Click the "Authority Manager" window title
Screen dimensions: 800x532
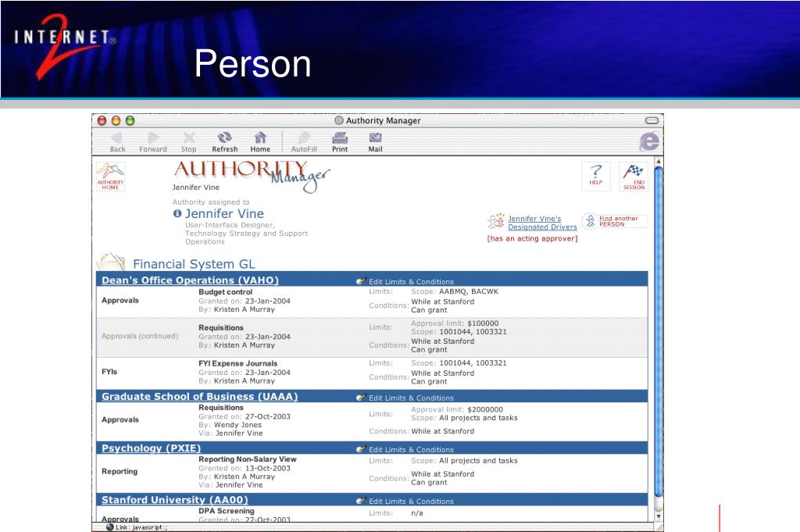[x=383, y=120]
